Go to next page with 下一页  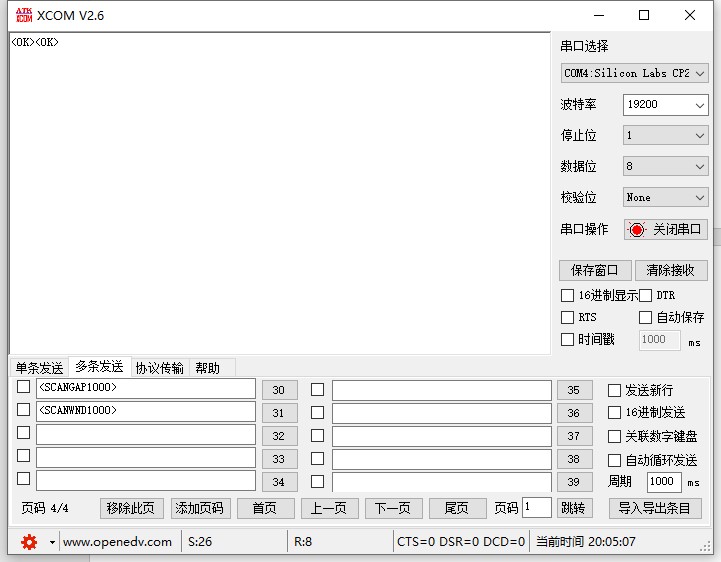click(393, 508)
